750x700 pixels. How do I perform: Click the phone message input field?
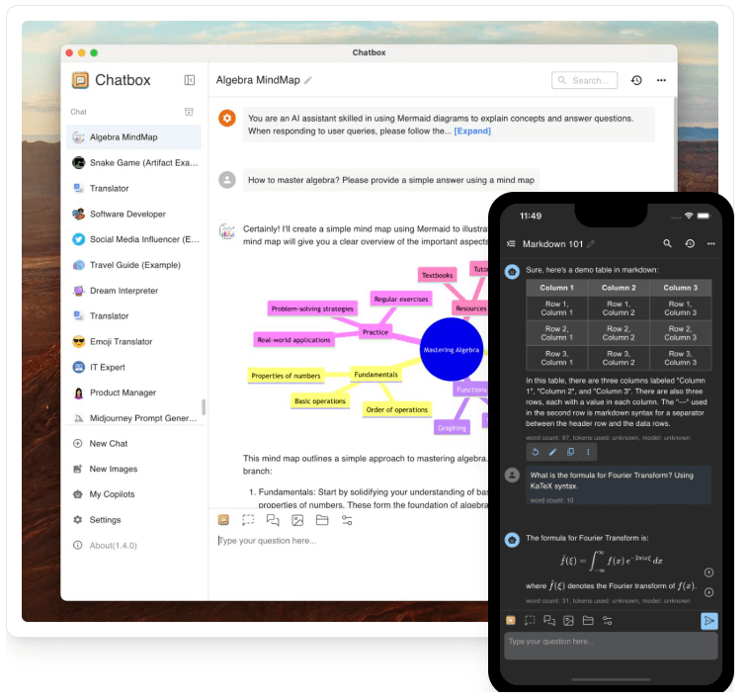pos(612,647)
